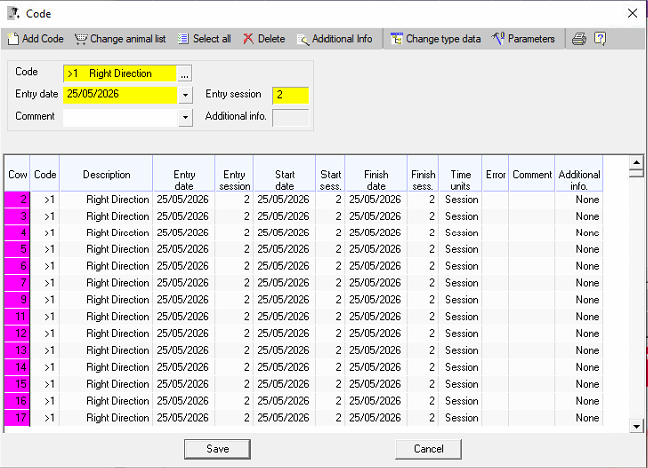Screen dimensions: 648x468
Task: Click the Additional info. field
Action: tap(291, 117)
